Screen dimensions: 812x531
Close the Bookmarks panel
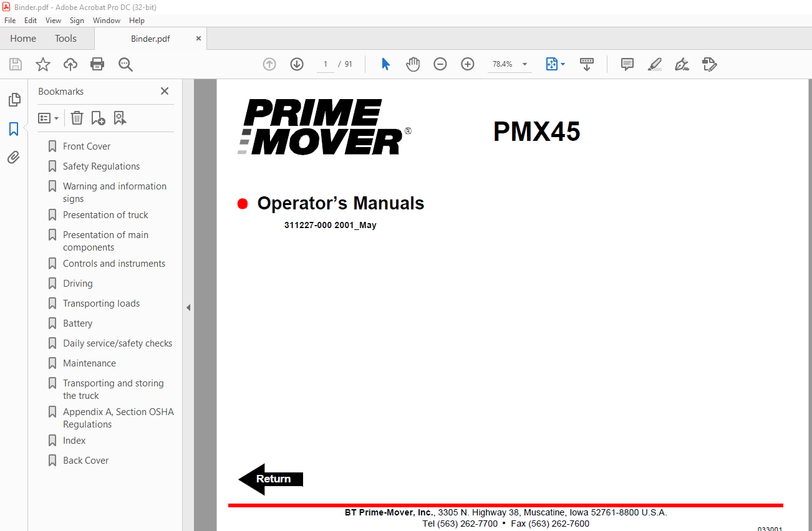(165, 91)
